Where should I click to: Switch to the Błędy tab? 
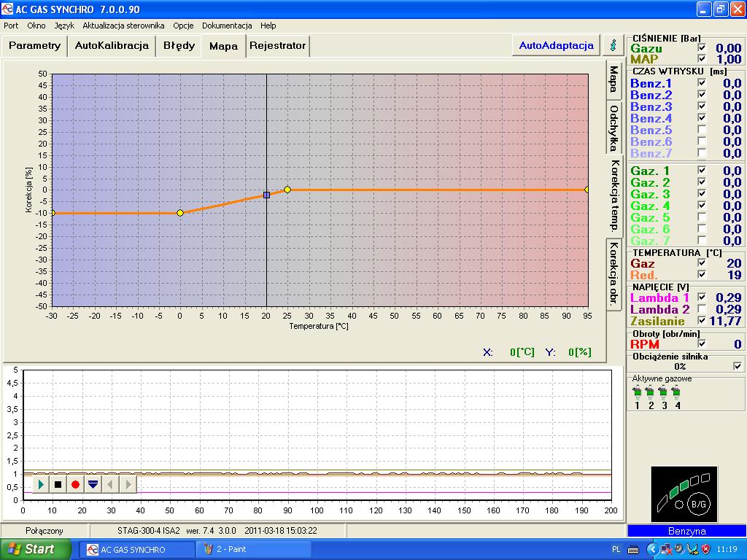point(179,46)
